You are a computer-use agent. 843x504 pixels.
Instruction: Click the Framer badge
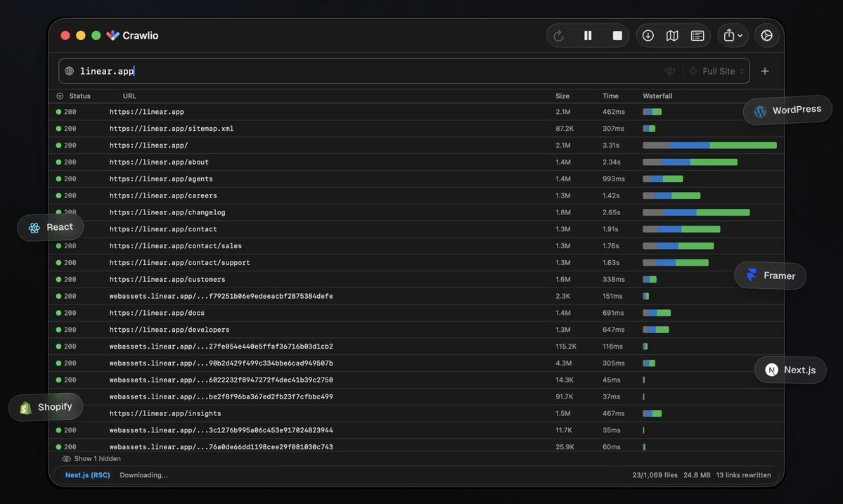pyautogui.click(x=770, y=276)
